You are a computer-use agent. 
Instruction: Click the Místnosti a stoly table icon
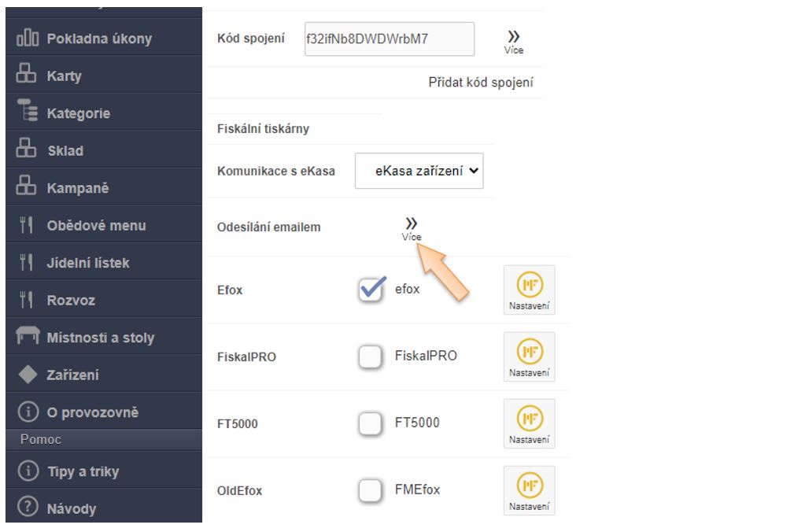click(28, 337)
